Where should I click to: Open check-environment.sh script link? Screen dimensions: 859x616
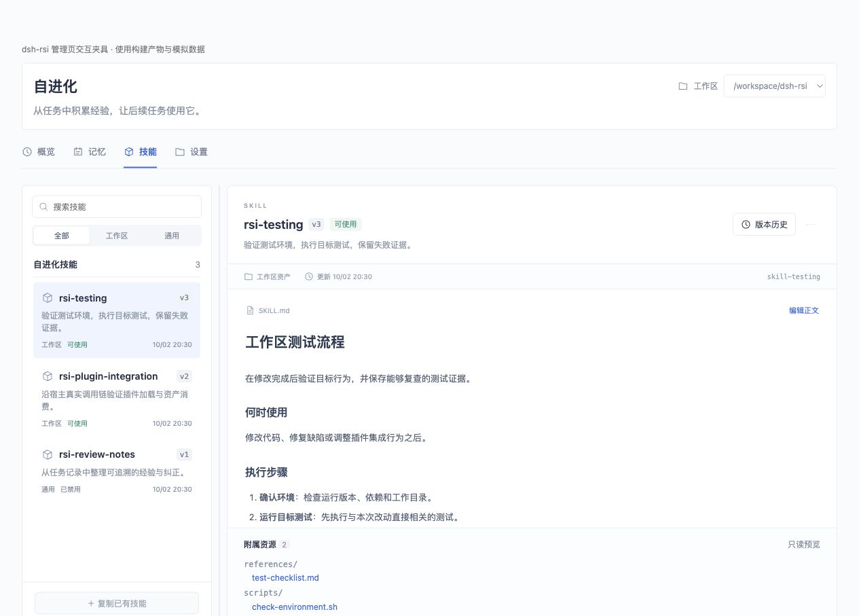coord(295,607)
